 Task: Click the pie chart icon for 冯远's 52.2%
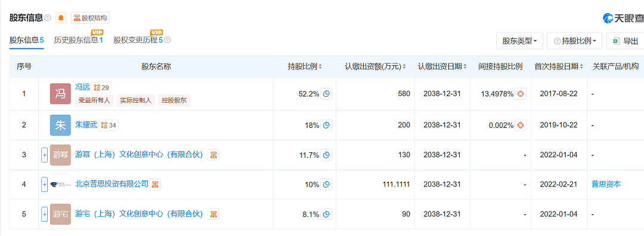point(326,94)
